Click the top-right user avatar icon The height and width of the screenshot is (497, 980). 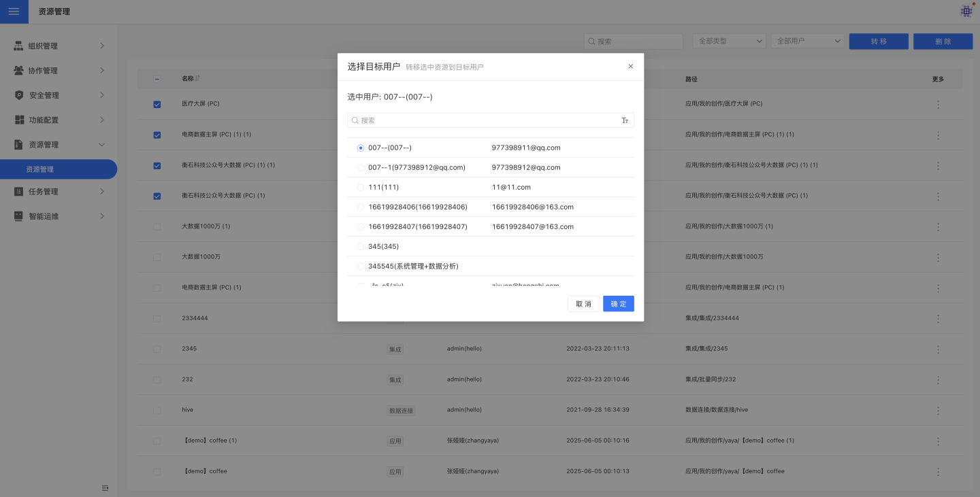966,11
